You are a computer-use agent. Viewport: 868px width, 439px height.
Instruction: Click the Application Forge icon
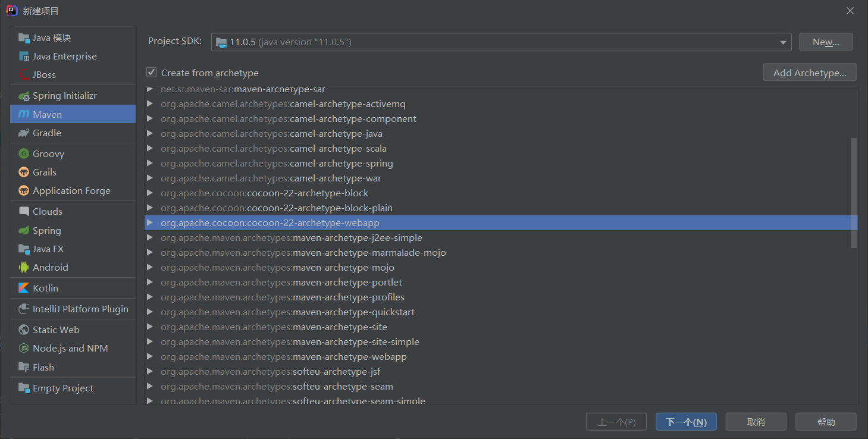(24, 191)
